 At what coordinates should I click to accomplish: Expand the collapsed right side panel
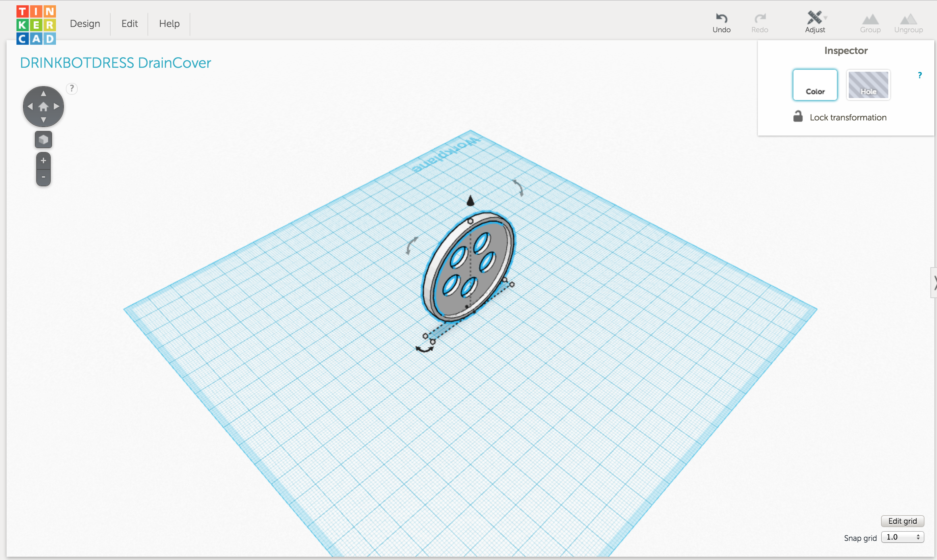tap(934, 283)
